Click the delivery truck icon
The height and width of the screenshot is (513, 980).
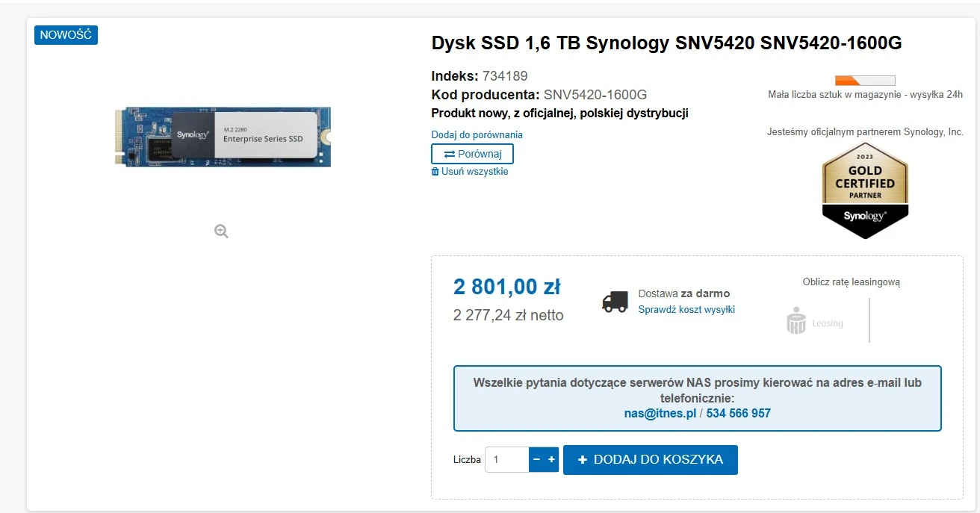click(615, 302)
